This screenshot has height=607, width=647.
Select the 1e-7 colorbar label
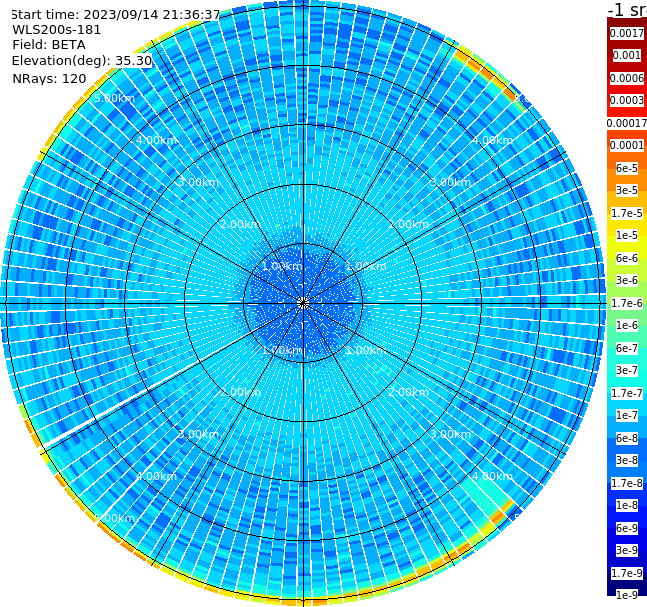tap(627, 415)
